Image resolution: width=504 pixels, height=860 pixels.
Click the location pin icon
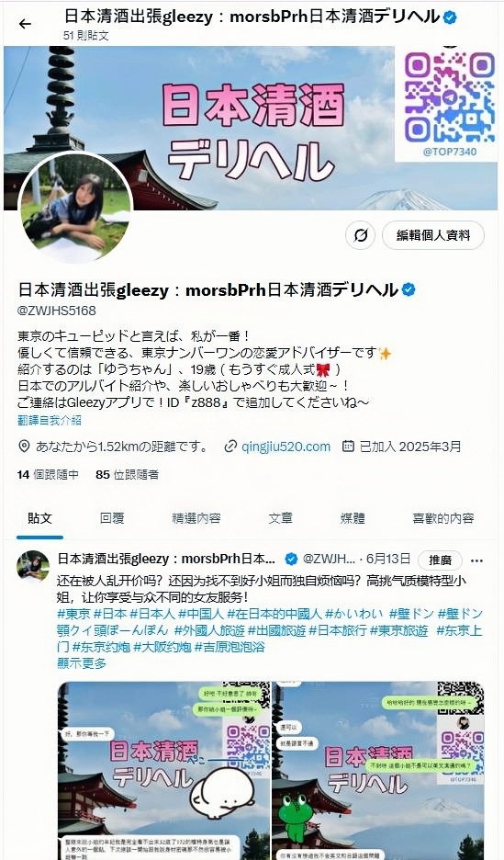pos(24,447)
